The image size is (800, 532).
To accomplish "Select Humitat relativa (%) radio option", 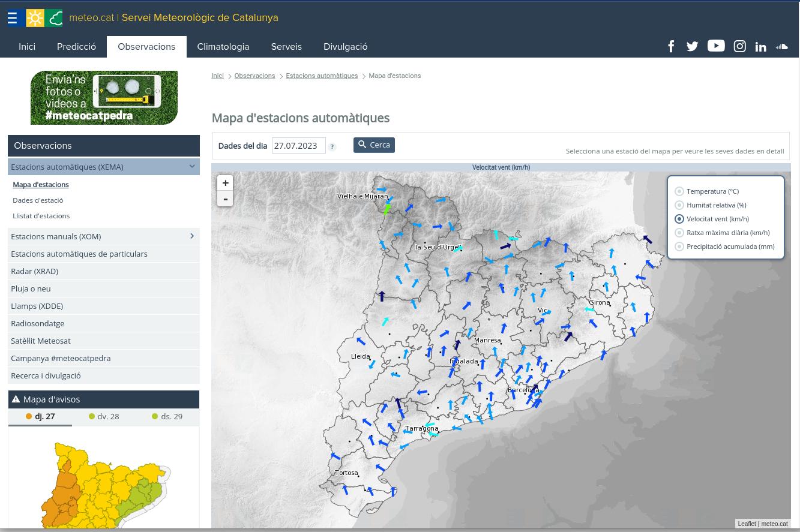I will [679, 205].
